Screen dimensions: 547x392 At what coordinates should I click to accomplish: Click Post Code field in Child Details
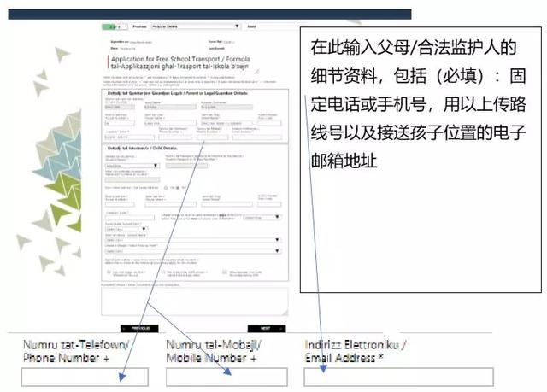pos(269,204)
